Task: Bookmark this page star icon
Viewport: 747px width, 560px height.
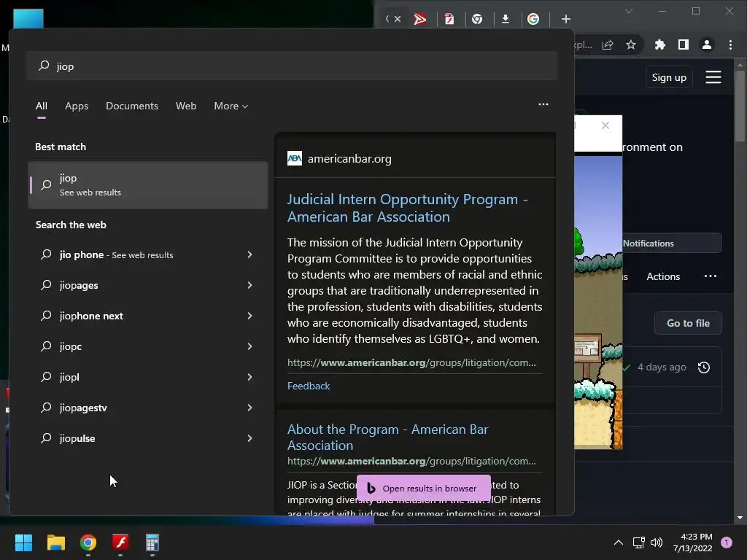Action: coord(631,45)
